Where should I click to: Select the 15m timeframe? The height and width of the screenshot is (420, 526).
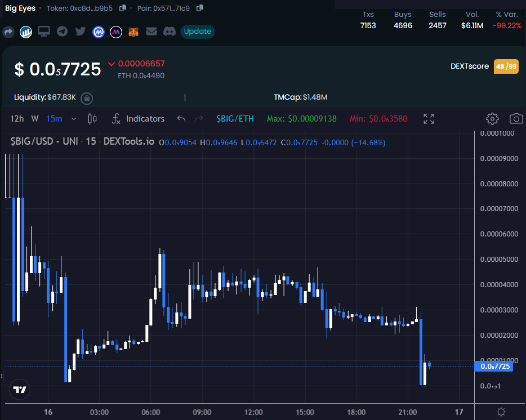pos(54,119)
